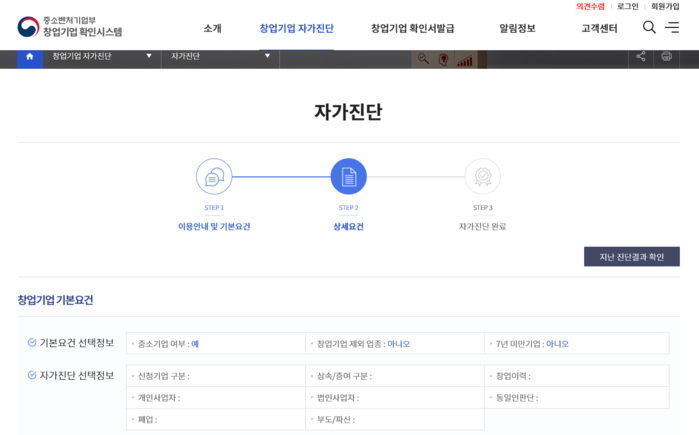This screenshot has height=435, width=699.
Task: Click the STEP 2 document icon
Action: point(348,177)
